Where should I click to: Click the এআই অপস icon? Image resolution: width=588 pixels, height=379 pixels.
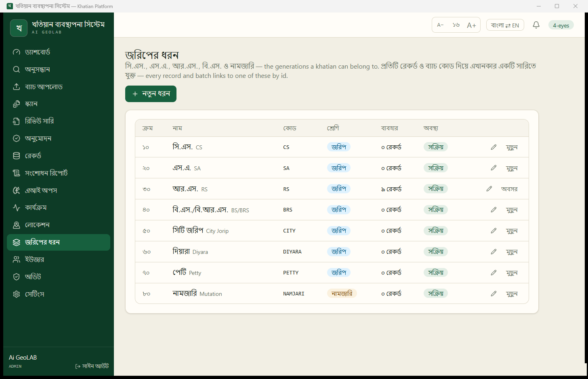coord(16,191)
